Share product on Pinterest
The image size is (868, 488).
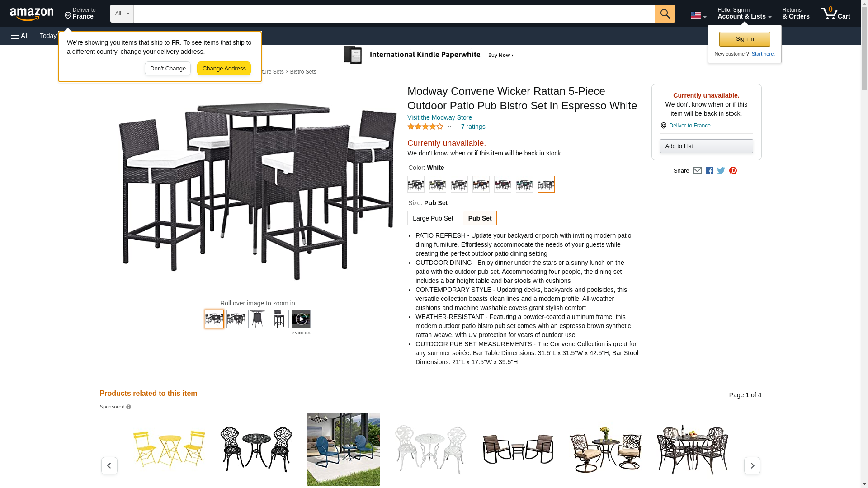(x=733, y=171)
